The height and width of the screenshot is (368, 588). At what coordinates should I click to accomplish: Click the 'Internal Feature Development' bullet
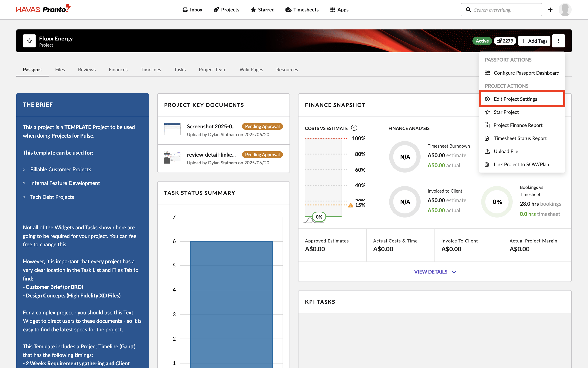[65, 183]
